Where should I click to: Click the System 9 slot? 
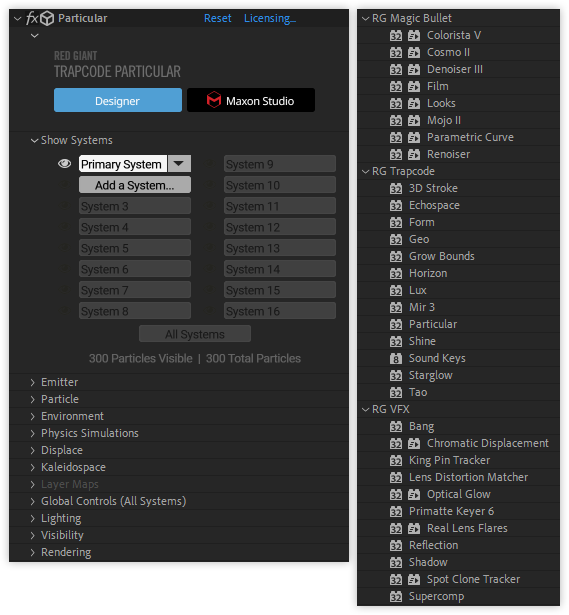click(280, 164)
